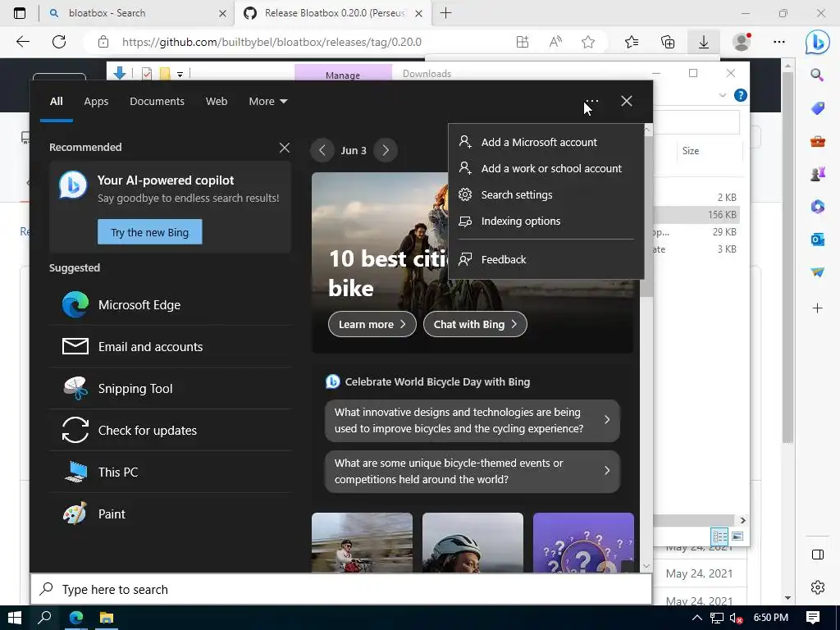Open the Games chess icon in sidebar

coord(817,174)
